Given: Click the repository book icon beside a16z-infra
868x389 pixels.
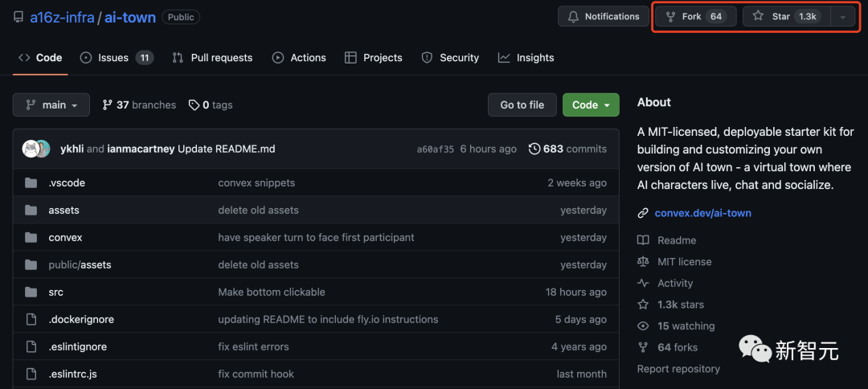Looking at the screenshot, I should 18,17.
